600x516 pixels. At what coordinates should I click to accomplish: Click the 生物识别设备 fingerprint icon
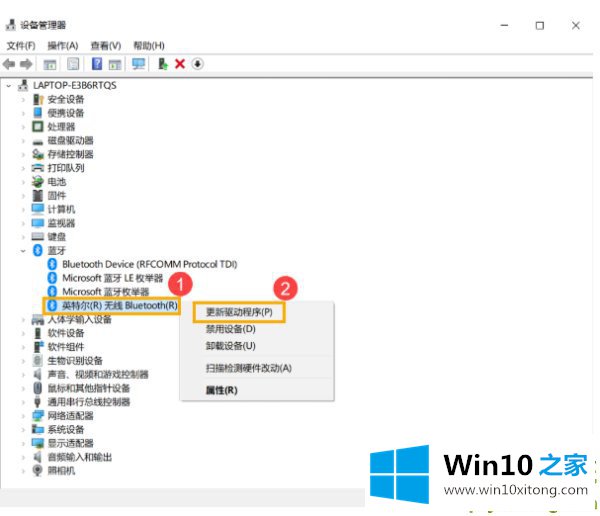38,361
